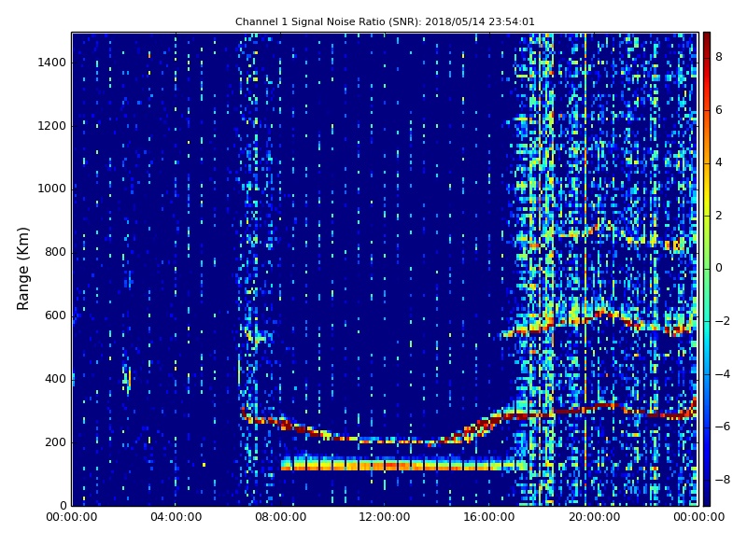
Task: Click the colorbar label −8
Action: click(723, 480)
